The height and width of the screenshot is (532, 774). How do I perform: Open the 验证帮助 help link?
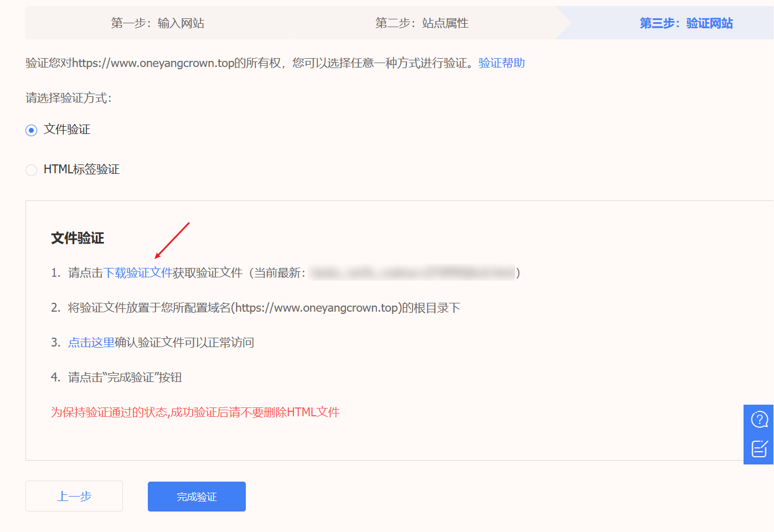pyautogui.click(x=502, y=63)
